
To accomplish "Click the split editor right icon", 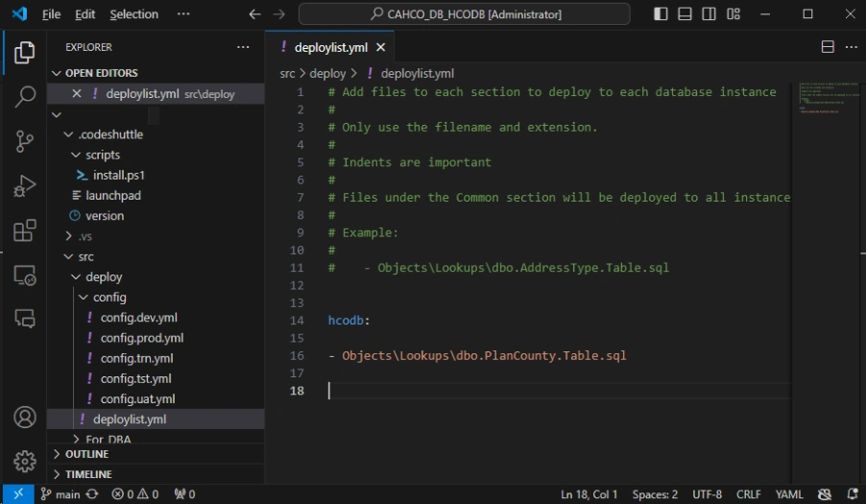I will coord(828,47).
